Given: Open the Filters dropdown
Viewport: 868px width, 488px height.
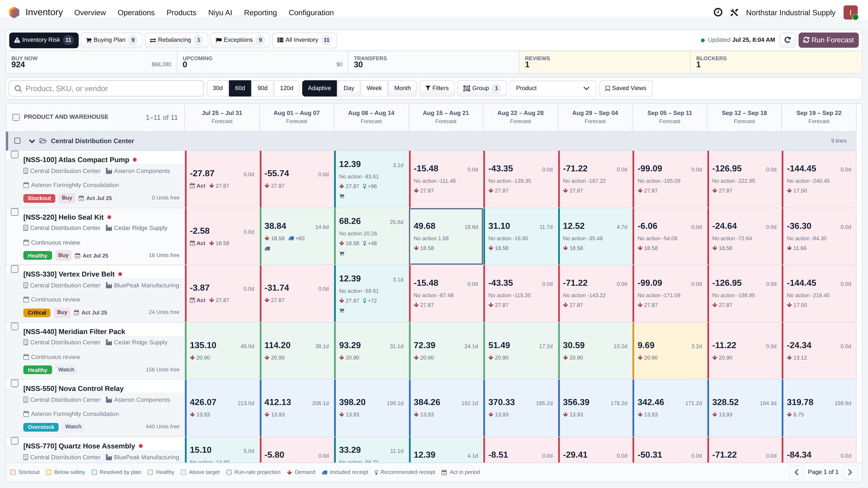Looking at the screenshot, I should pyautogui.click(x=437, y=88).
